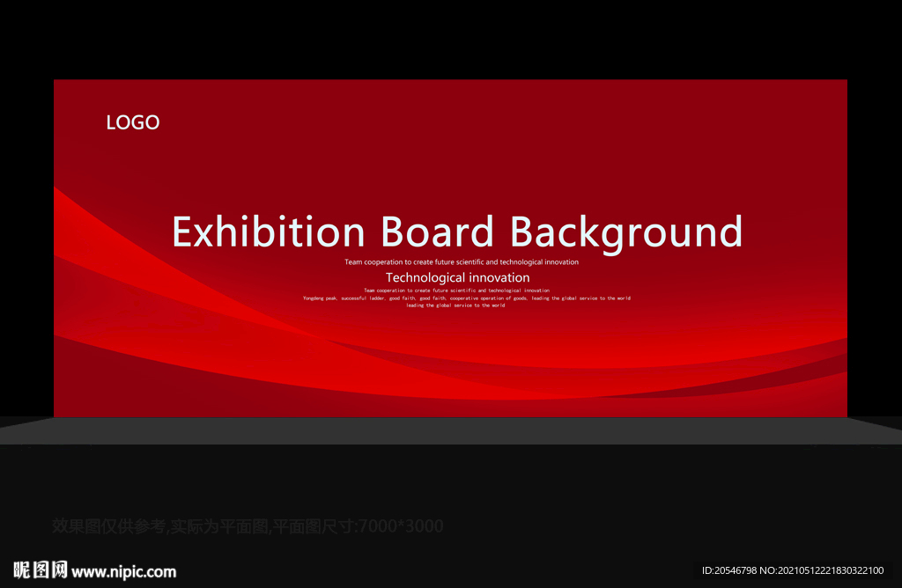
Task: Click the gray stage floor strip
Action: [451, 430]
